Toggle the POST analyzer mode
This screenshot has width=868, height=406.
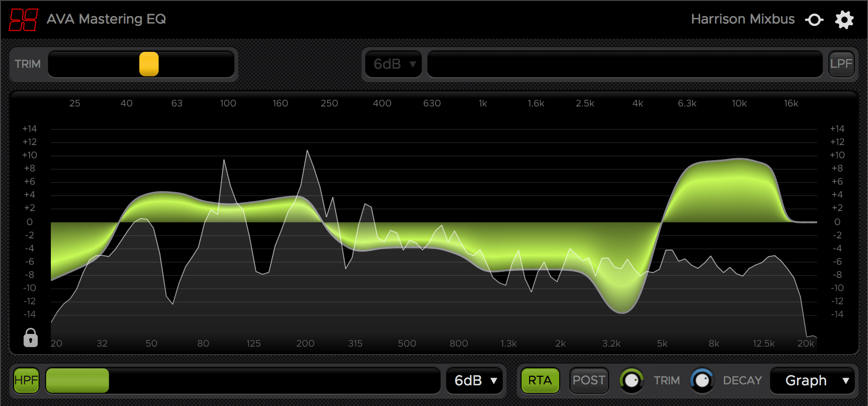pyautogui.click(x=589, y=380)
